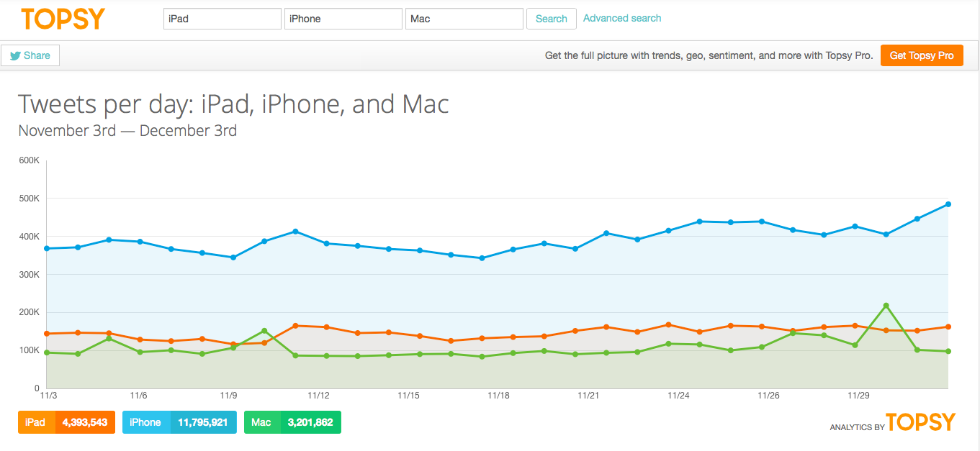Screen dimensions: 980x451
Task: Focus the iPad search field
Action: 222,19
